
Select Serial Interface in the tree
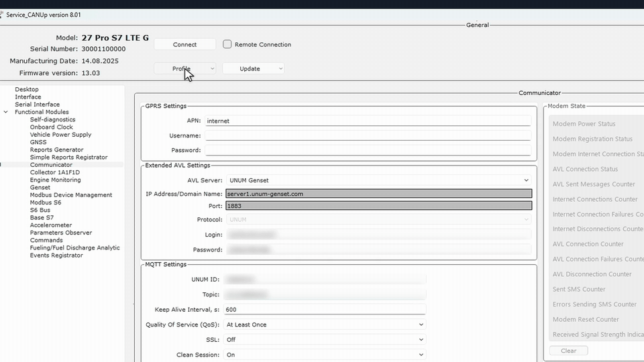click(x=38, y=105)
